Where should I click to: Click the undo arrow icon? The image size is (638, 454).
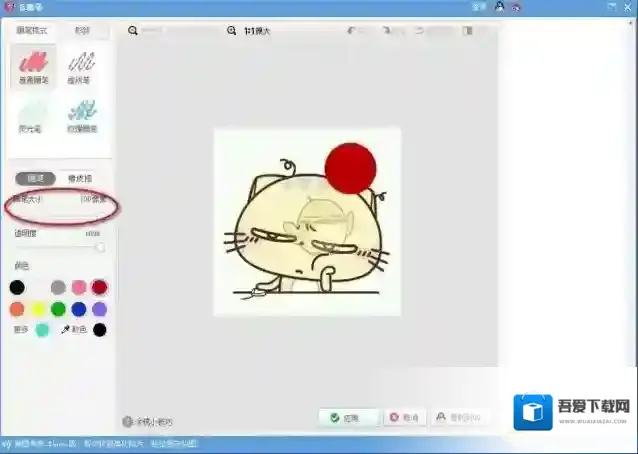(x=352, y=31)
